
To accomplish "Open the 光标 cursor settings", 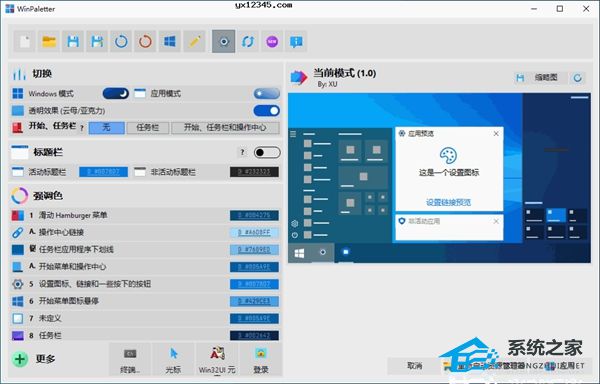I will tap(173, 360).
